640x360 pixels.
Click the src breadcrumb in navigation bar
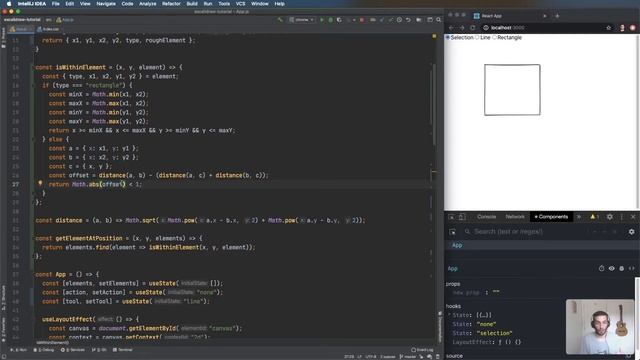tap(48, 20)
